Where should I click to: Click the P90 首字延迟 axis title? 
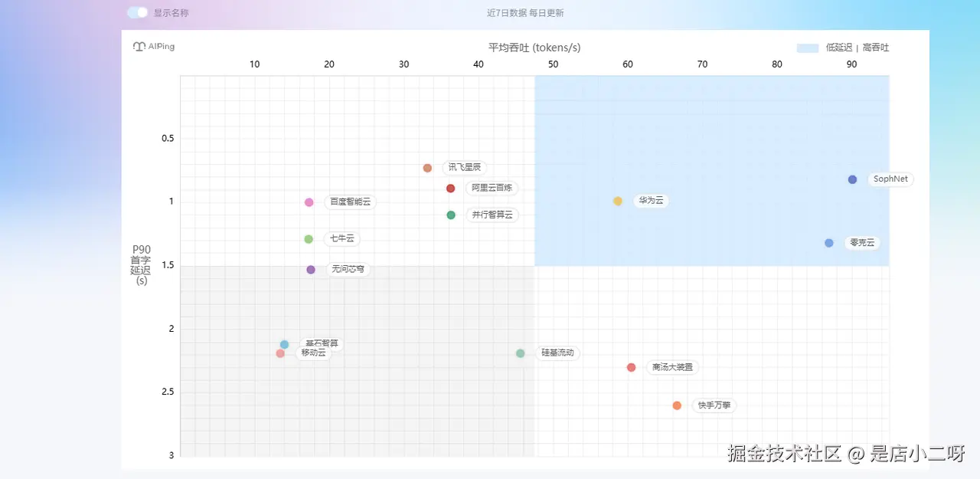coord(141,265)
